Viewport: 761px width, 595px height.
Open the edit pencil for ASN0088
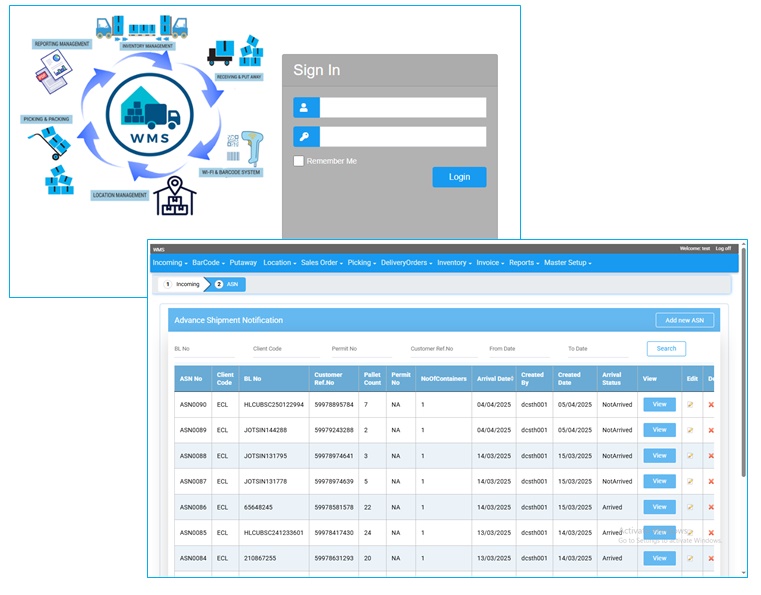690,456
